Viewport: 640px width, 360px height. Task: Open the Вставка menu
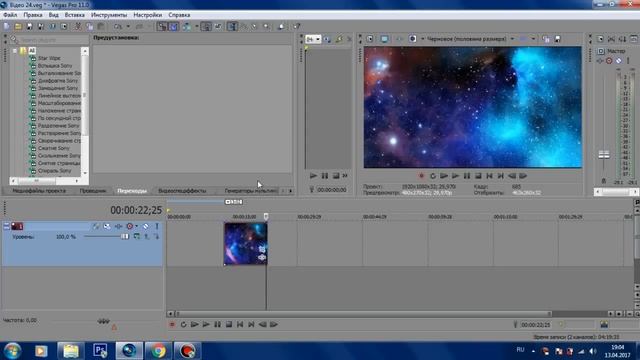click(x=75, y=15)
